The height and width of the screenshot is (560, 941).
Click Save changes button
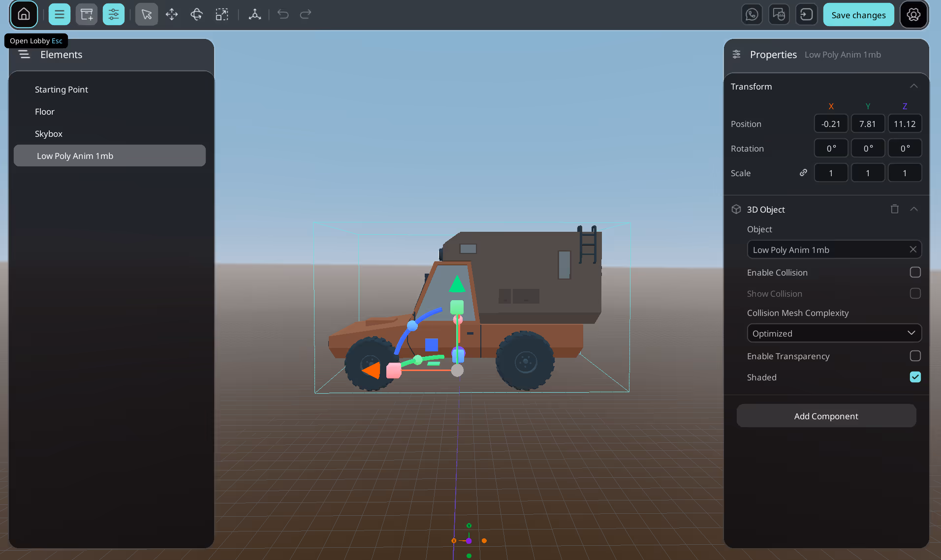[x=858, y=15]
